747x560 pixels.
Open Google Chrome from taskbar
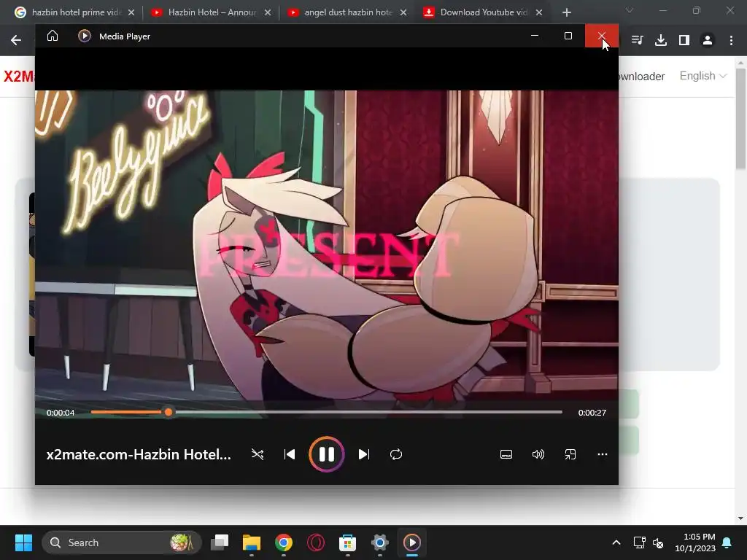point(284,542)
